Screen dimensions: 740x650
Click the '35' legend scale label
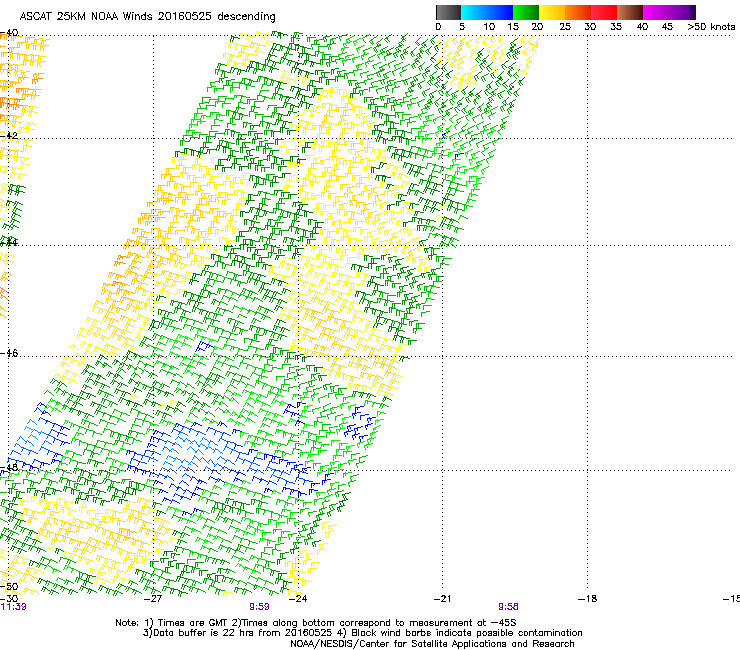(x=616, y=26)
